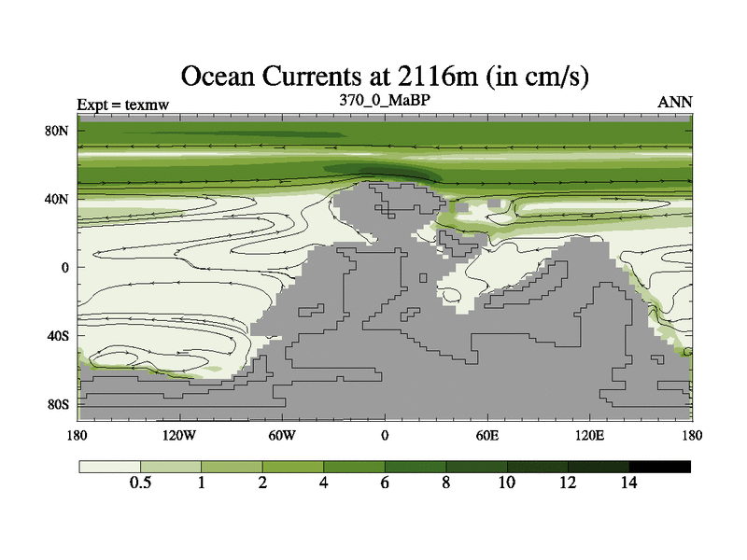Select the colorbar swatch between 0.5 and 1
Viewport: 747px width, 560px height.
point(171,466)
